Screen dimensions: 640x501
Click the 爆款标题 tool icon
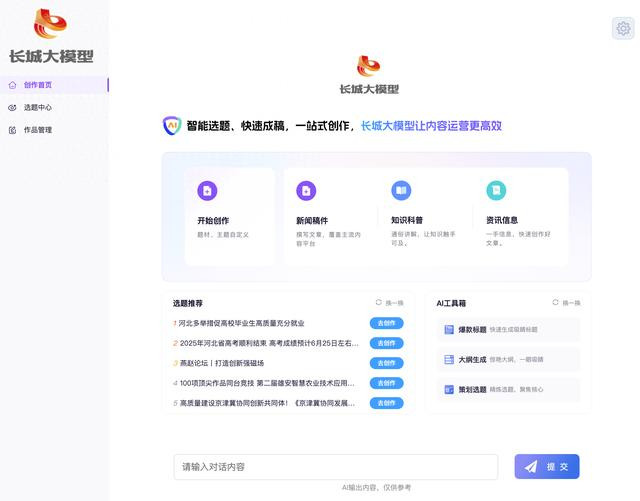coord(449,330)
